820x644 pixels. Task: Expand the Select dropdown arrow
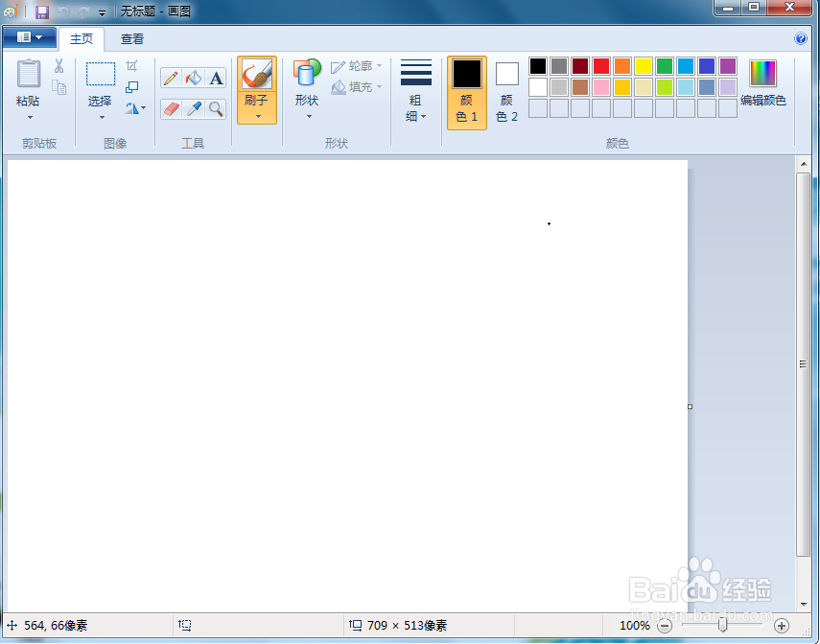click(x=102, y=117)
